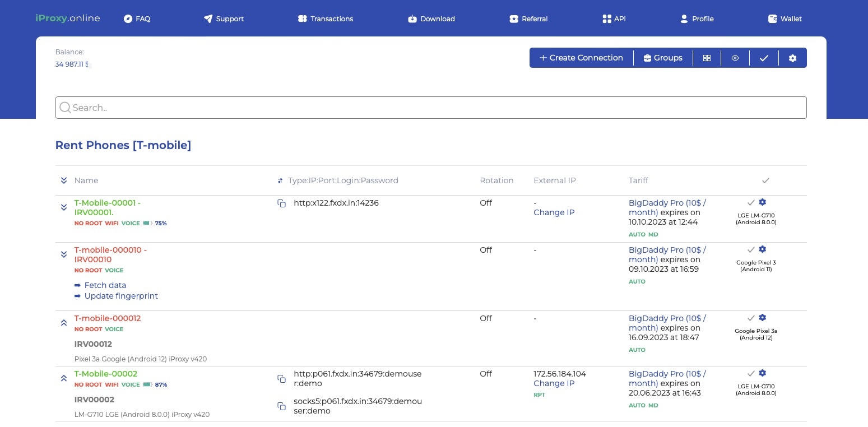Open the API section
This screenshot has height=427, width=868.
(x=614, y=19)
